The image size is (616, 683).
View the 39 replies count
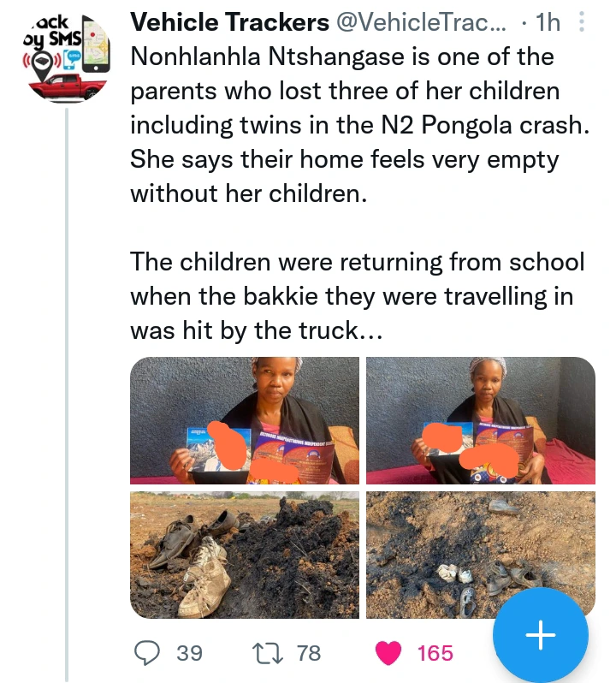pyautogui.click(x=189, y=653)
